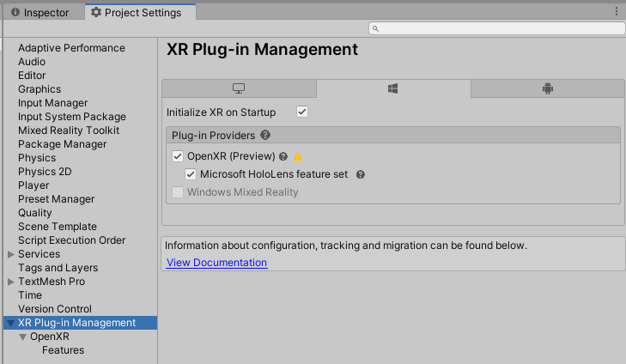Screen dimensions: 626x364
Task: Collapse the XR Plug-in Management category
Action: (11, 323)
